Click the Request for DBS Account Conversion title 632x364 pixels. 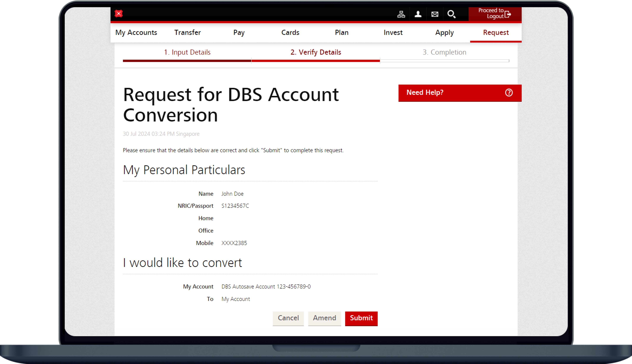(x=231, y=105)
